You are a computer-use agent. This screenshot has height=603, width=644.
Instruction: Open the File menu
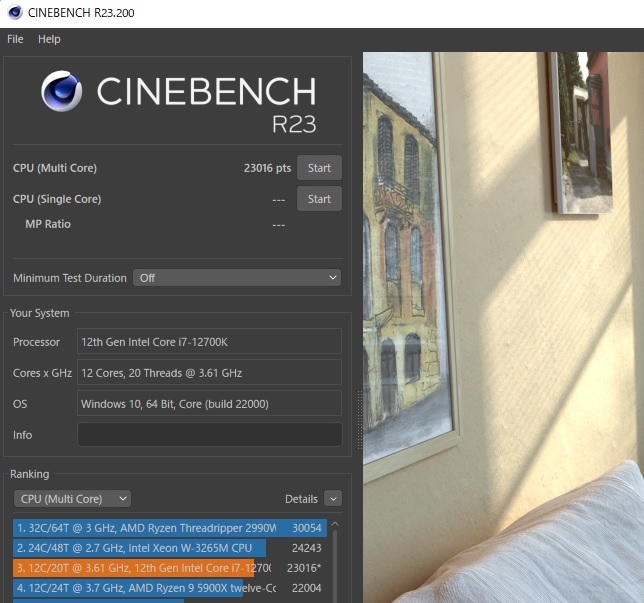[x=15, y=39]
